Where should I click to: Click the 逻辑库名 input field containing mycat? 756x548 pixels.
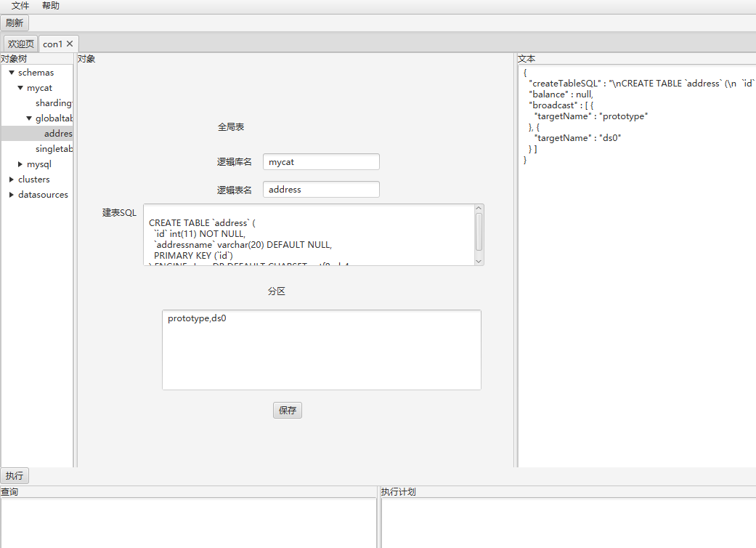(x=321, y=161)
